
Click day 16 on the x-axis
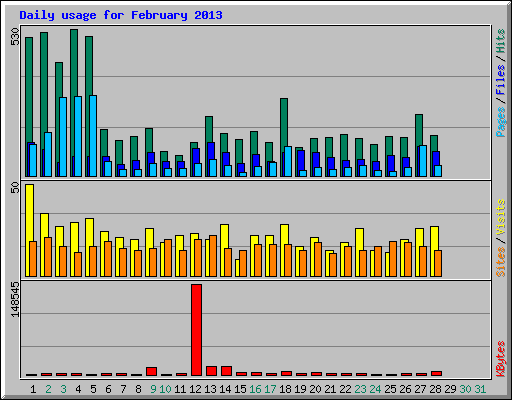[255, 389]
